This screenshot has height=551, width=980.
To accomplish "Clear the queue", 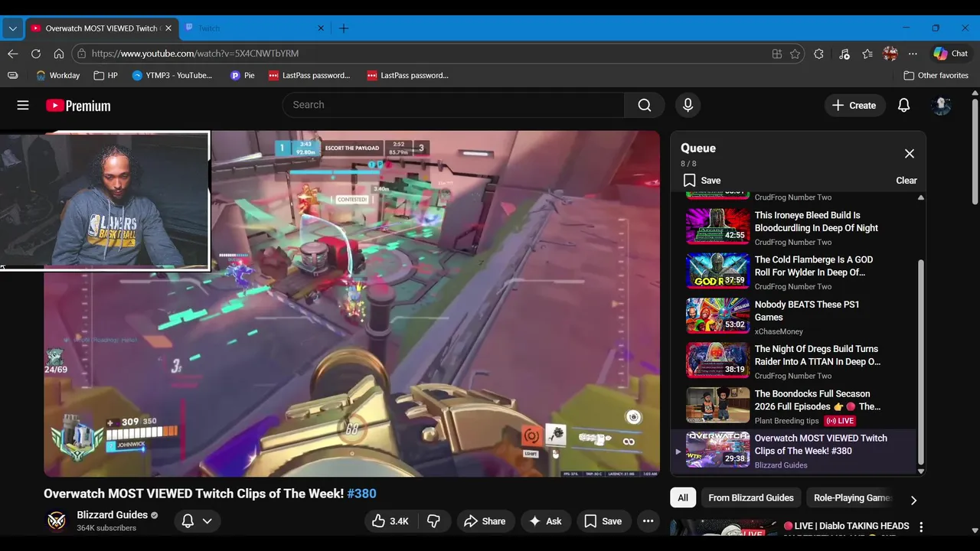I will coord(906,181).
